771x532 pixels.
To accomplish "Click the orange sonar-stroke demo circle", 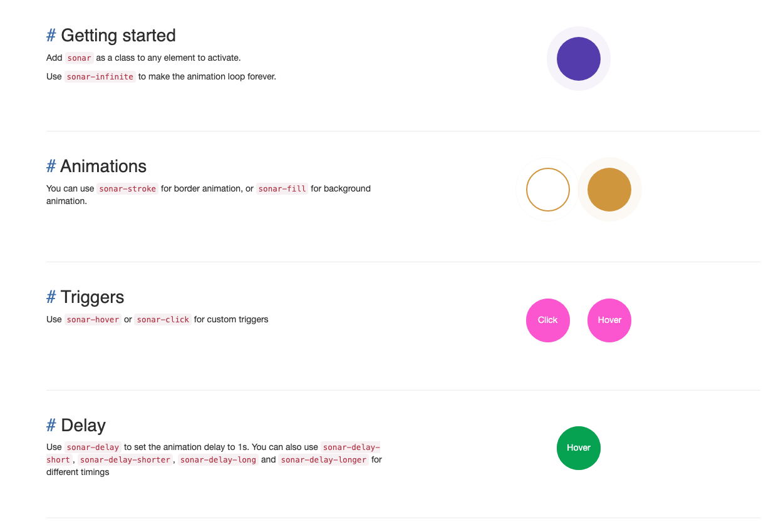I will click(x=547, y=189).
